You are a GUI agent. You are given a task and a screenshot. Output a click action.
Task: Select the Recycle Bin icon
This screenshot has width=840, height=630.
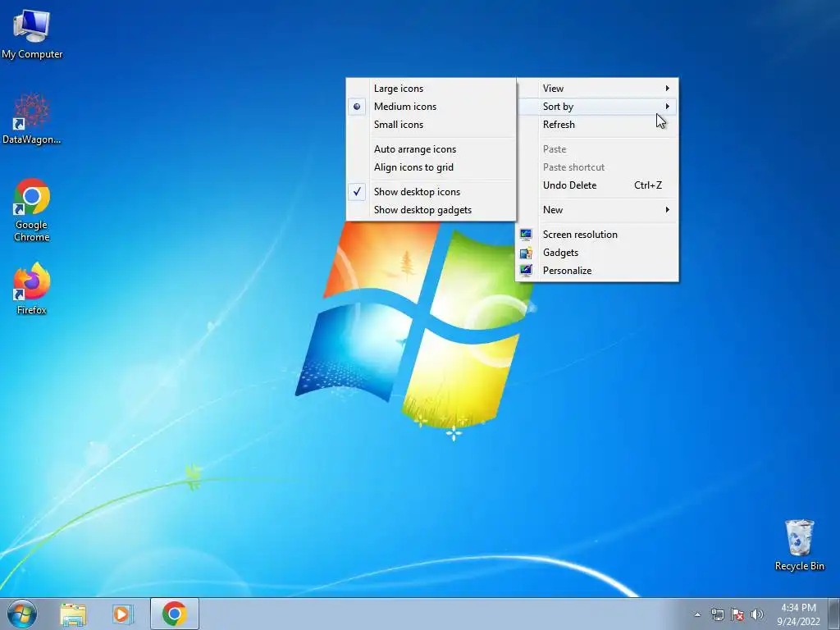pyautogui.click(x=799, y=545)
